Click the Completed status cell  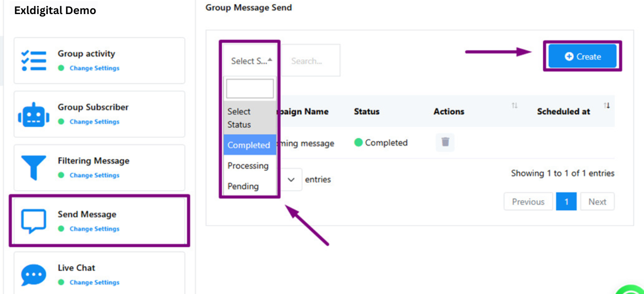click(x=381, y=143)
